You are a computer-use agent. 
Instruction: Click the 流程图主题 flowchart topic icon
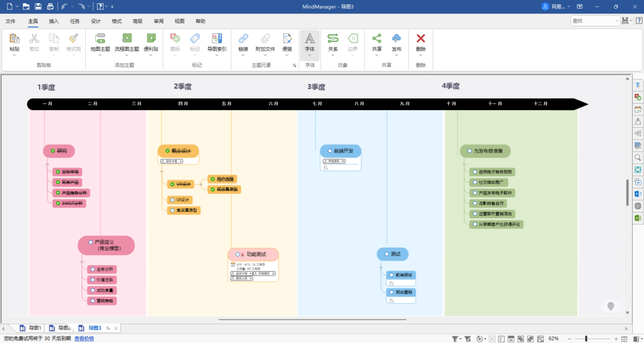click(127, 38)
